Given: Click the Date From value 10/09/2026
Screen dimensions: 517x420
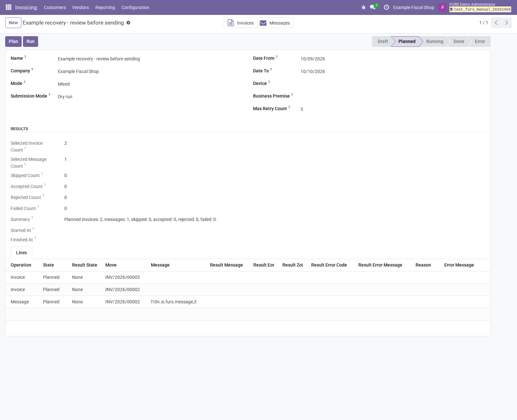Looking at the screenshot, I should pyautogui.click(x=313, y=59).
